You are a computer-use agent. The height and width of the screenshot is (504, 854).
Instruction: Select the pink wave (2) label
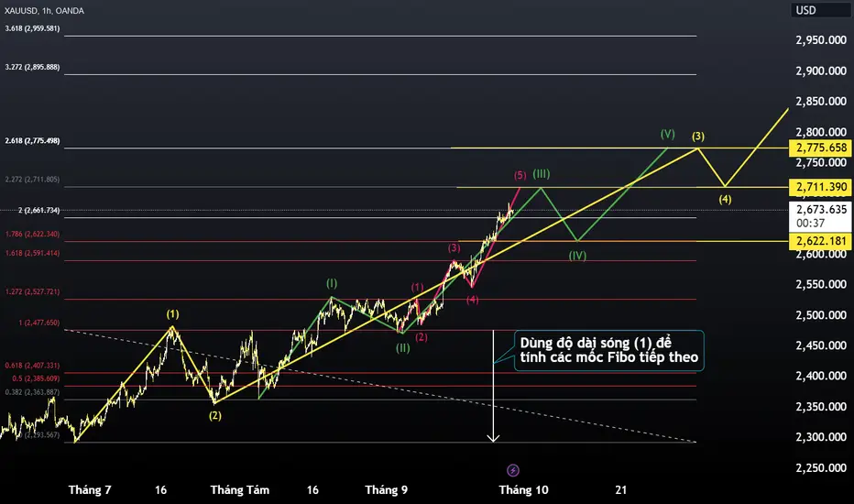point(421,337)
